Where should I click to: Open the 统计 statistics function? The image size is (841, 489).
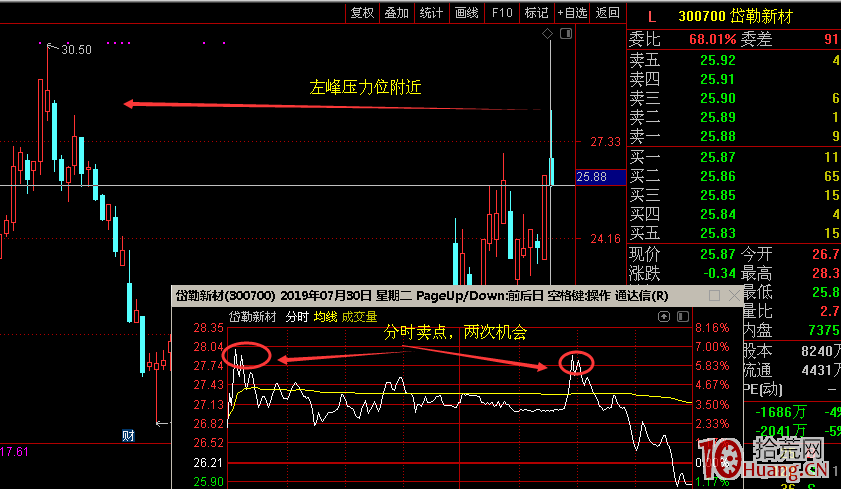click(431, 13)
